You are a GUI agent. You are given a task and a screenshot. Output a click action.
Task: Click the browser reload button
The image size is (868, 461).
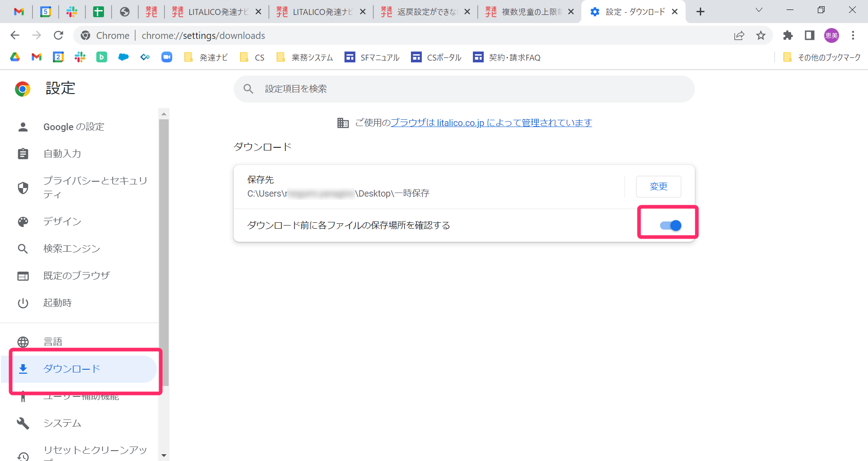(58, 35)
